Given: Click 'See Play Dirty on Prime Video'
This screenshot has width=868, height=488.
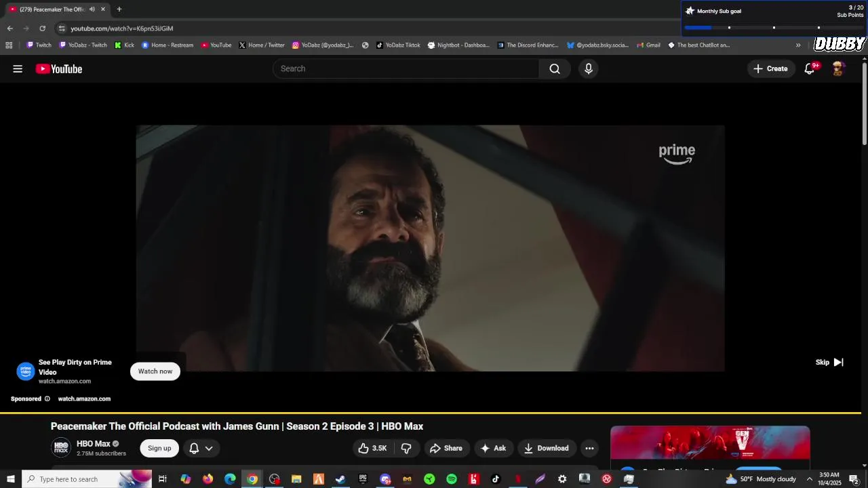Looking at the screenshot, I should (75, 367).
